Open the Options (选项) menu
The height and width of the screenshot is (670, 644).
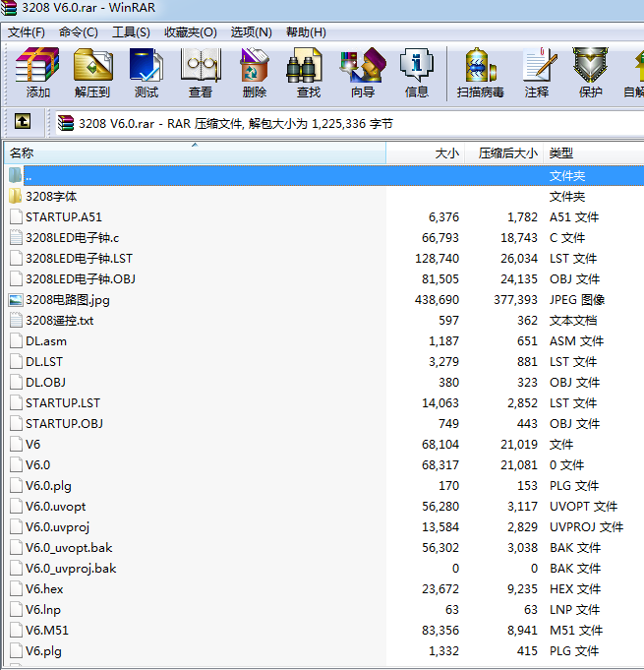pos(251,32)
